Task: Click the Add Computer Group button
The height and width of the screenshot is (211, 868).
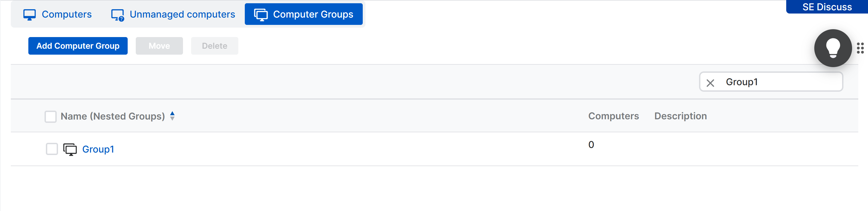Action: pyautogui.click(x=78, y=46)
